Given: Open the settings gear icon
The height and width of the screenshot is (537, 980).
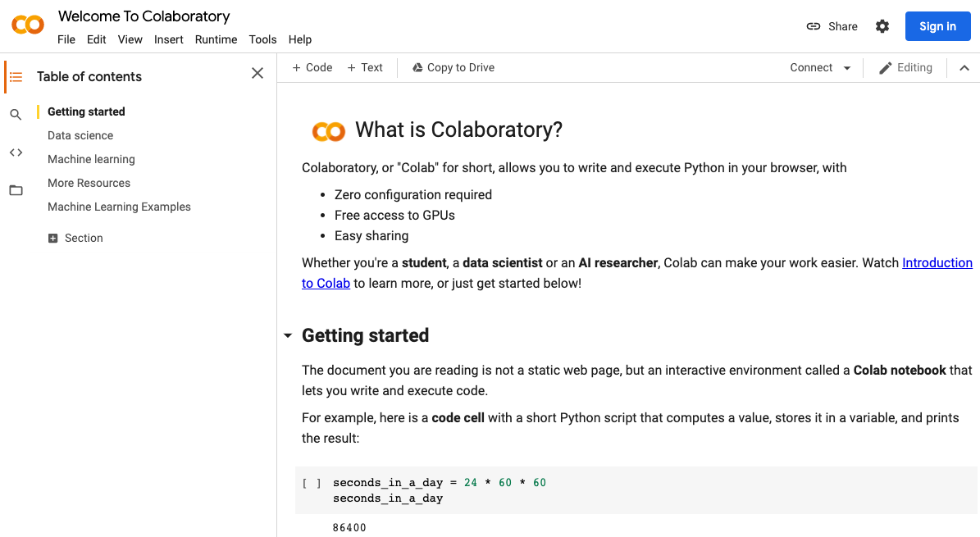Looking at the screenshot, I should 882,26.
